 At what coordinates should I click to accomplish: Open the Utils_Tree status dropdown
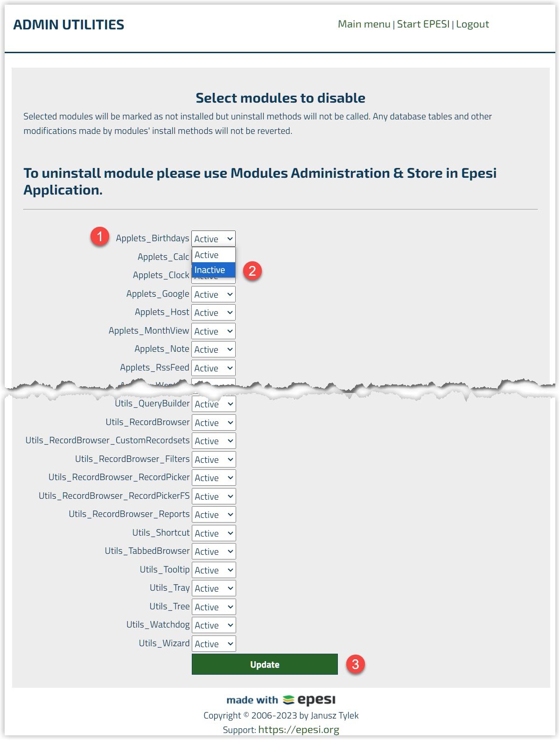214,607
